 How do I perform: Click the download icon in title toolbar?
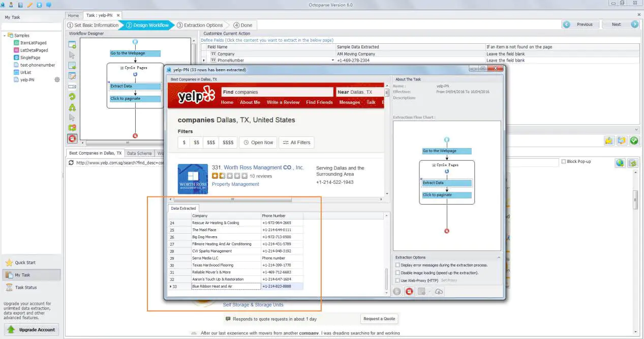pyautogui.click(x=39, y=5)
